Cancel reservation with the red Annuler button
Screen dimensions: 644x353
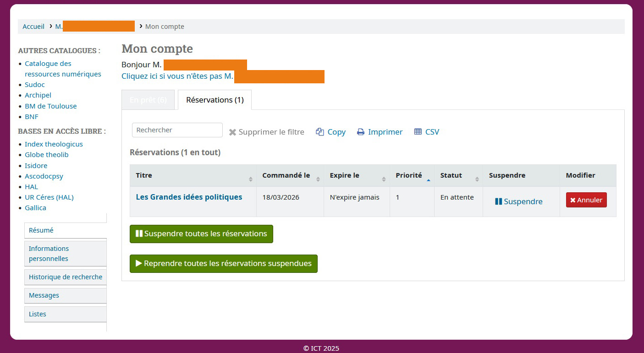(586, 200)
